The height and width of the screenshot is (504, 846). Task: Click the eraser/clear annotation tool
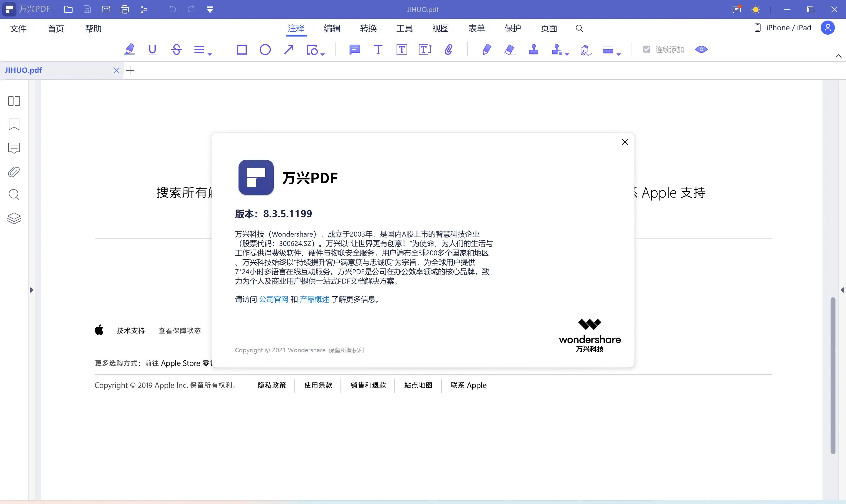point(510,49)
